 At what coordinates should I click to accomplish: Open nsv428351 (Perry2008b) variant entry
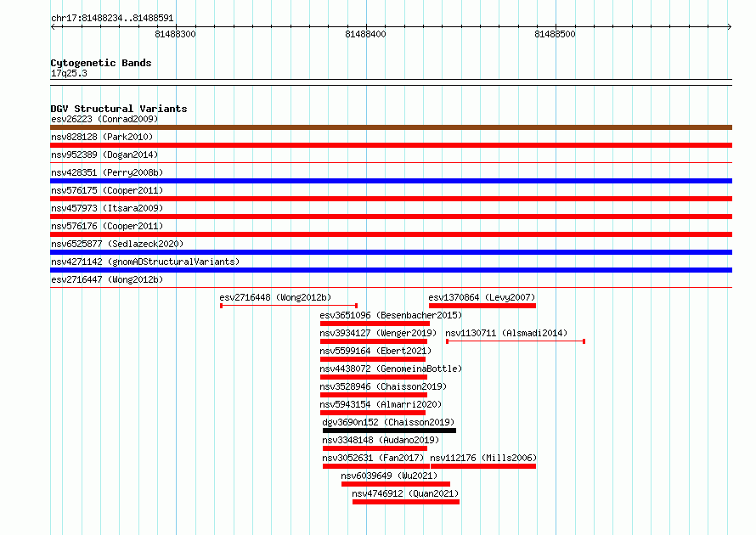[107, 172]
